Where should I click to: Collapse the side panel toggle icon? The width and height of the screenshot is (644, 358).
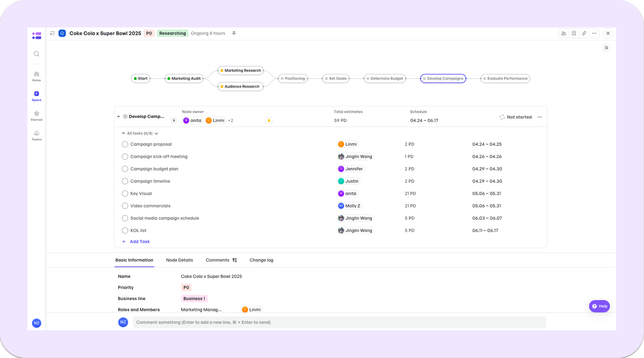52,33
